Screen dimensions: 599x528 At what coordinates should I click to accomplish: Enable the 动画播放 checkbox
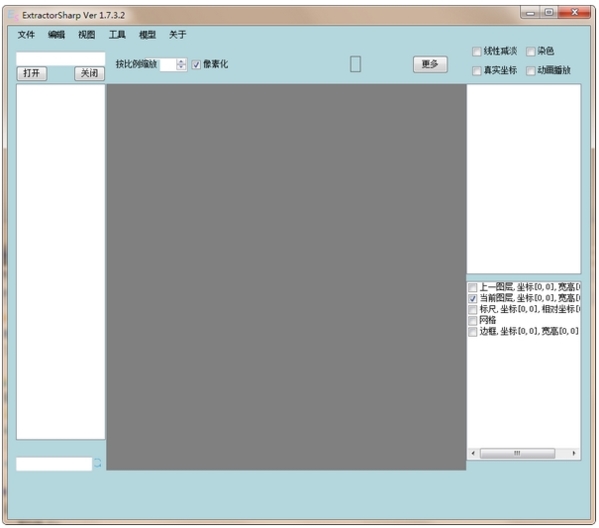531,71
